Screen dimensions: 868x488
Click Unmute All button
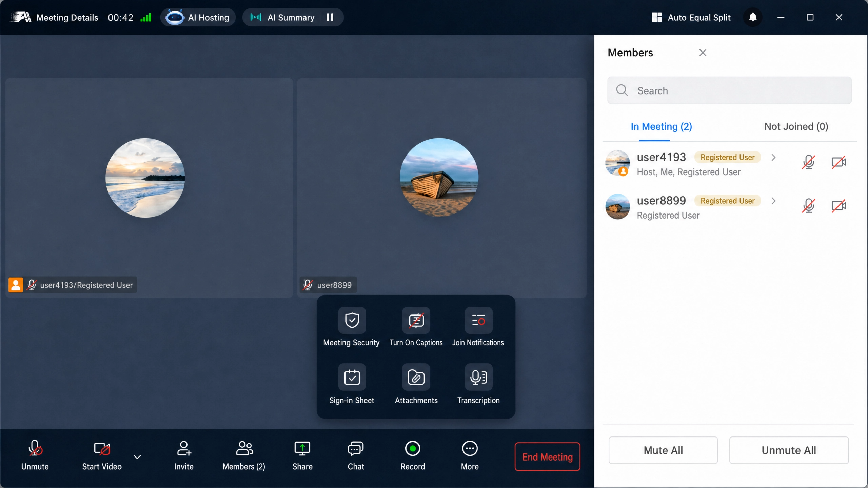789,450
